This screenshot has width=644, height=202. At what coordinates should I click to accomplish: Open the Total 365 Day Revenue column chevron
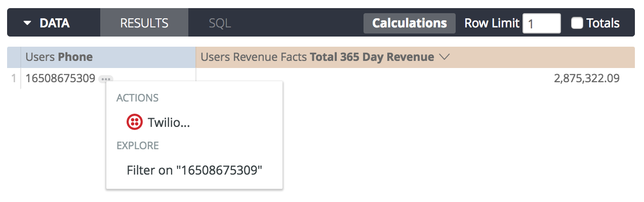[445, 57]
